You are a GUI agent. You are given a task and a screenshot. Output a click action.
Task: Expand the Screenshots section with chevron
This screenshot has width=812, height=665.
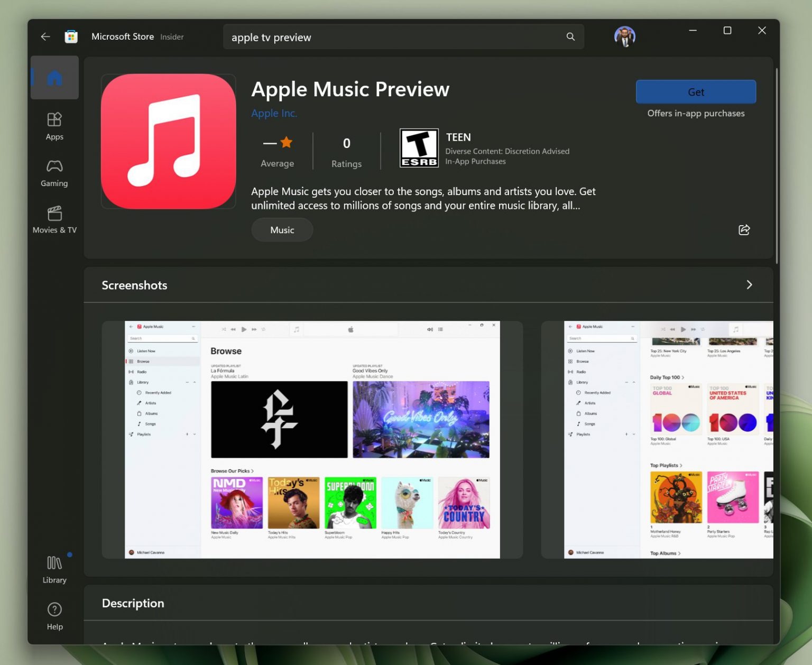pyautogui.click(x=749, y=285)
